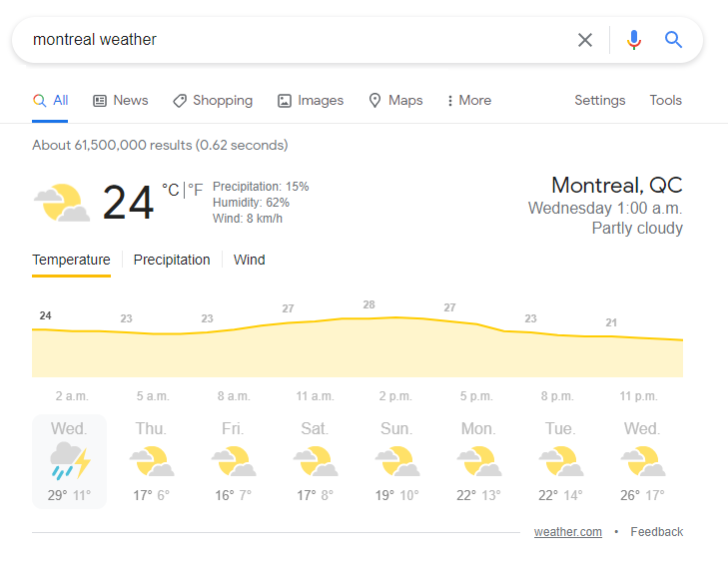Expand the More search categories menu

468,101
